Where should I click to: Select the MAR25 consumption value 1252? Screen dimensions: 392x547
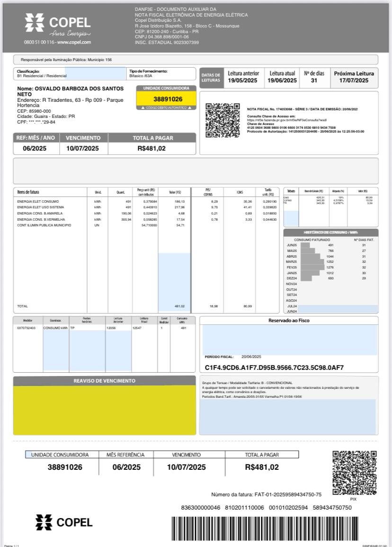(x=330, y=261)
